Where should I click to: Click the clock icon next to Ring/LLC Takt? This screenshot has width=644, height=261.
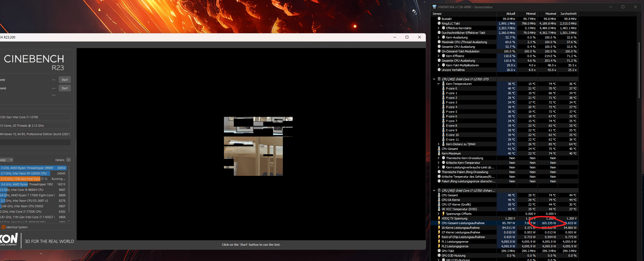(439, 23)
